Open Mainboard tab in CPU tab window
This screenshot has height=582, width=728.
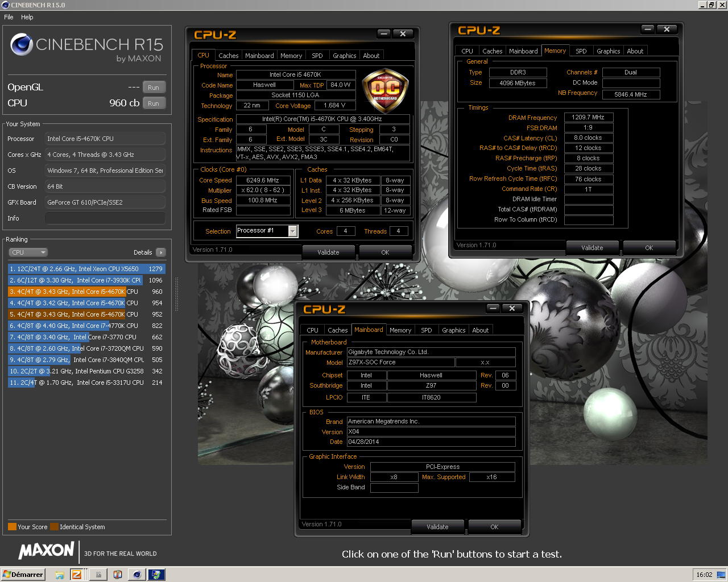pos(259,56)
